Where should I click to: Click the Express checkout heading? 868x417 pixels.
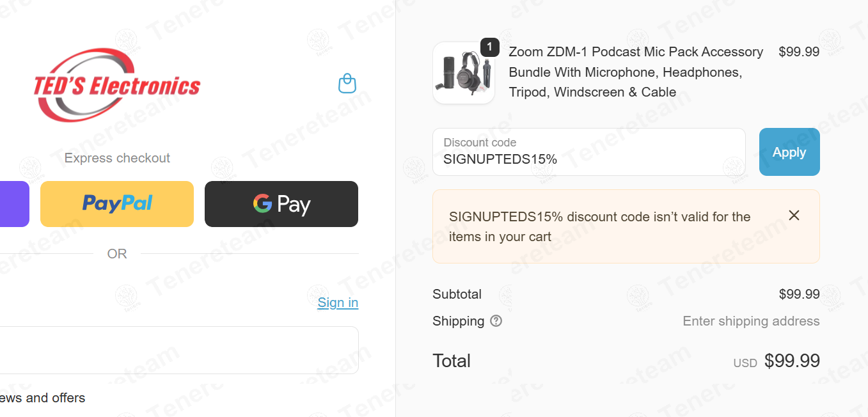click(117, 158)
